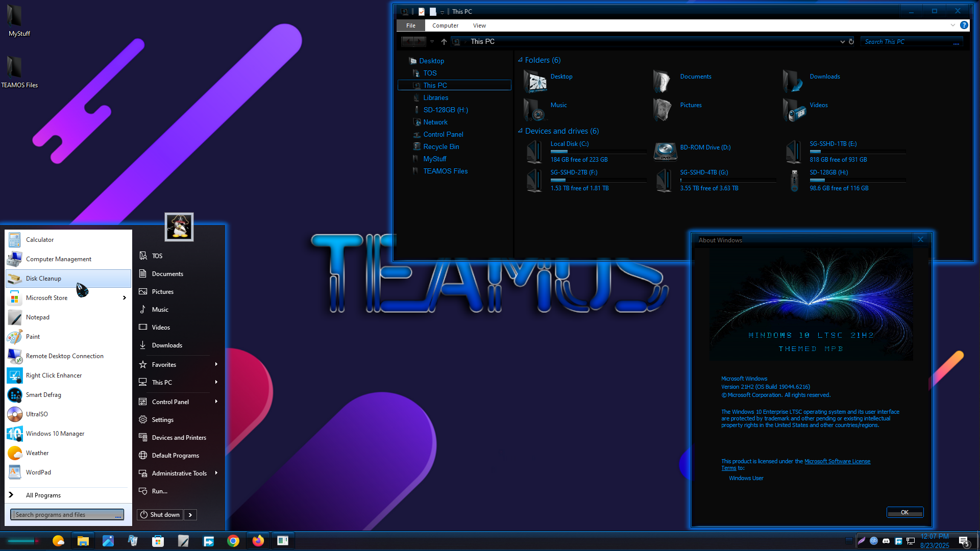Click the penguin pirate user picture
980x551 pixels.
(x=179, y=227)
